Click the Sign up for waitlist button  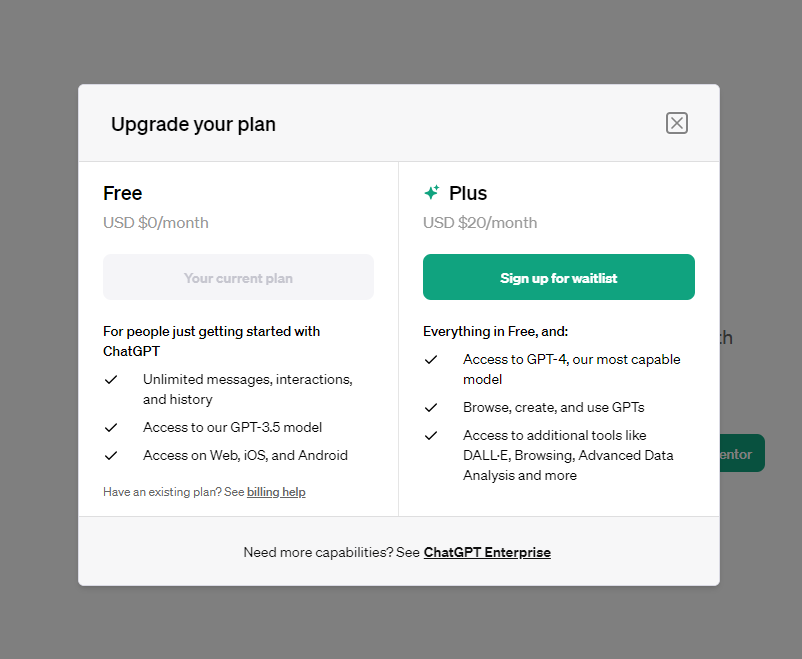558,277
